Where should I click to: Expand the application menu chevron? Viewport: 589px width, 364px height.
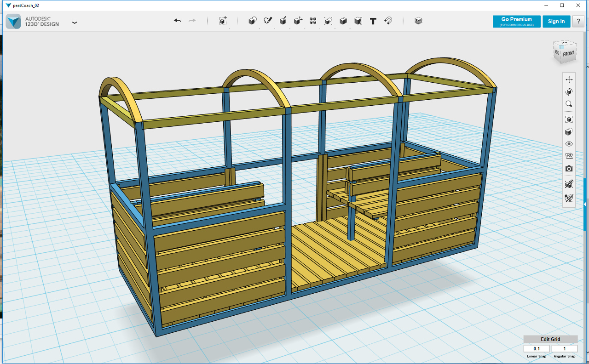click(75, 22)
